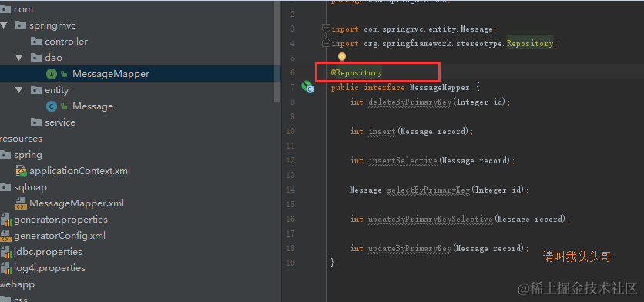Click the insertSelective method name

point(402,161)
